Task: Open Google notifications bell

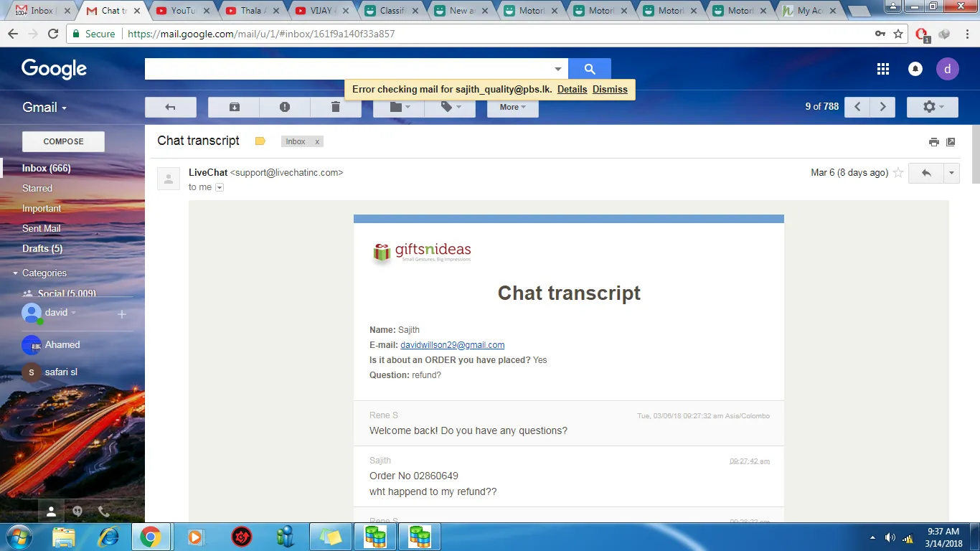Action: [x=915, y=69]
